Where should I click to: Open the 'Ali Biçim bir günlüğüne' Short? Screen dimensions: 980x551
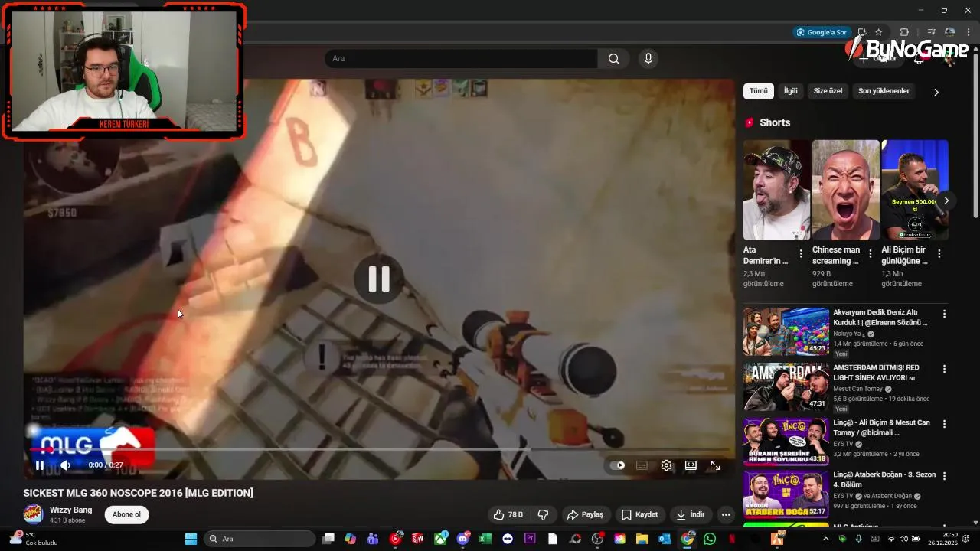(x=914, y=190)
